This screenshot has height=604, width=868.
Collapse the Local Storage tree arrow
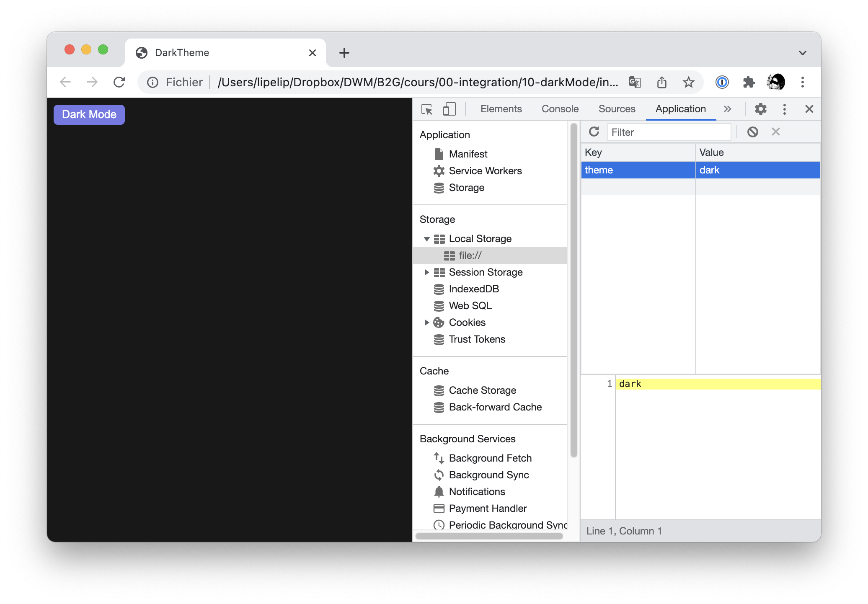426,239
